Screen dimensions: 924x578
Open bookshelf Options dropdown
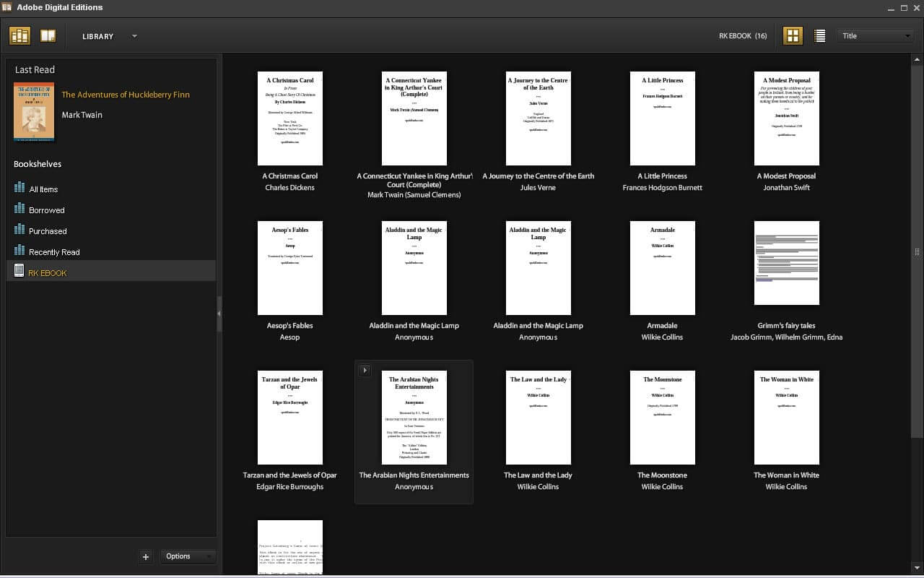(x=188, y=556)
